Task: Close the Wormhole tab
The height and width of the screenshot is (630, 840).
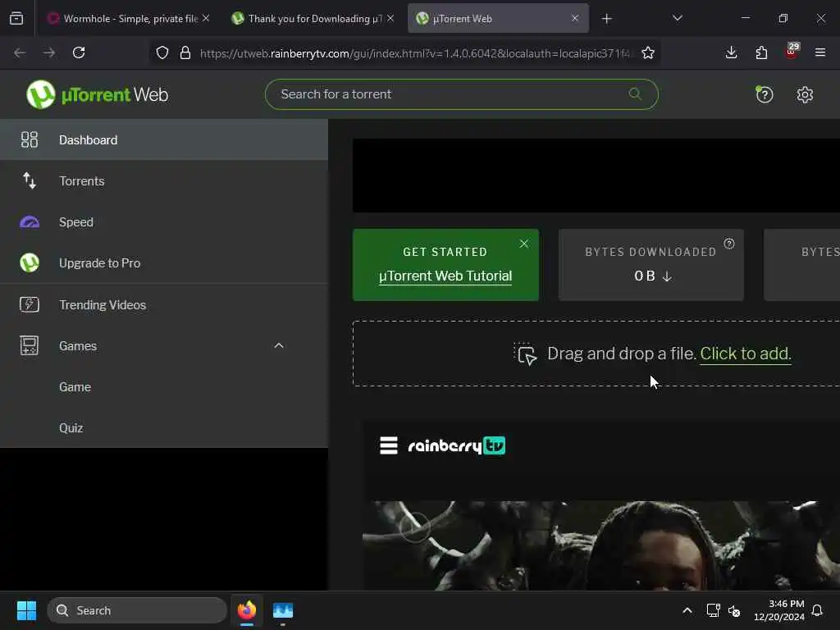Action: 206,18
